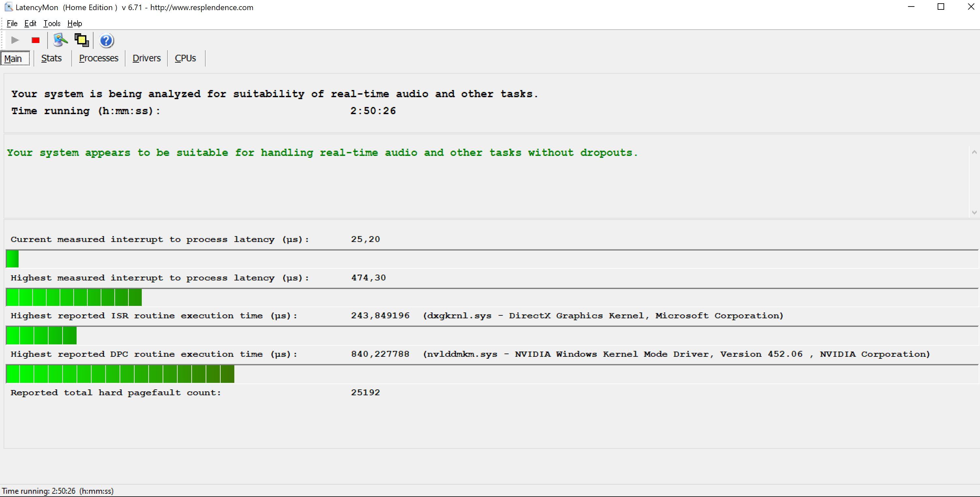Click the ISR value 243,849196
The height and width of the screenshot is (497, 980).
[x=380, y=316]
